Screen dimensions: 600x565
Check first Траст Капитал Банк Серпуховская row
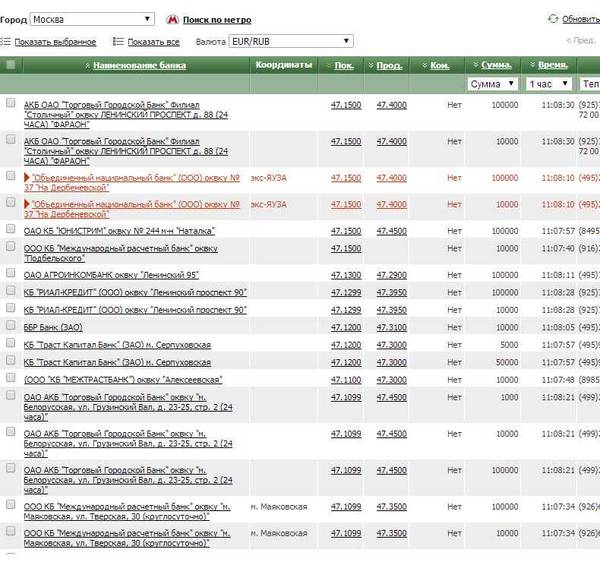(11, 343)
